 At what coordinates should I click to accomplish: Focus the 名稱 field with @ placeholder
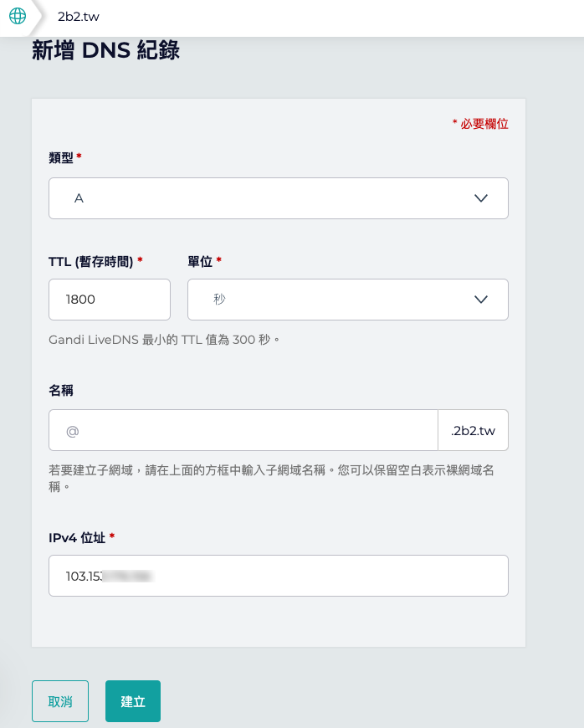coord(243,430)
